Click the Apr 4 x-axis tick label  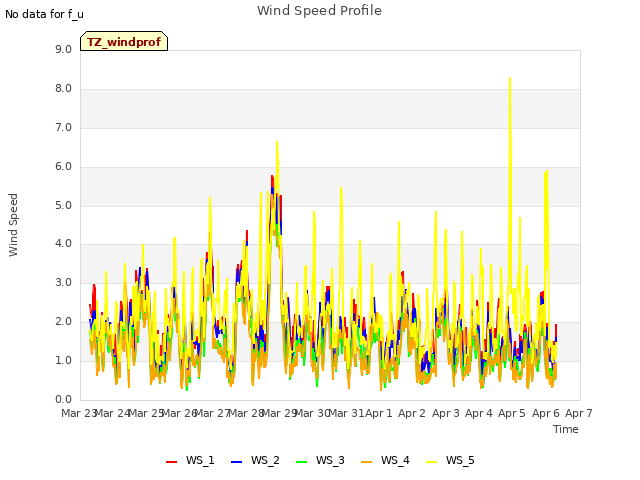click(x=478, y=413)
